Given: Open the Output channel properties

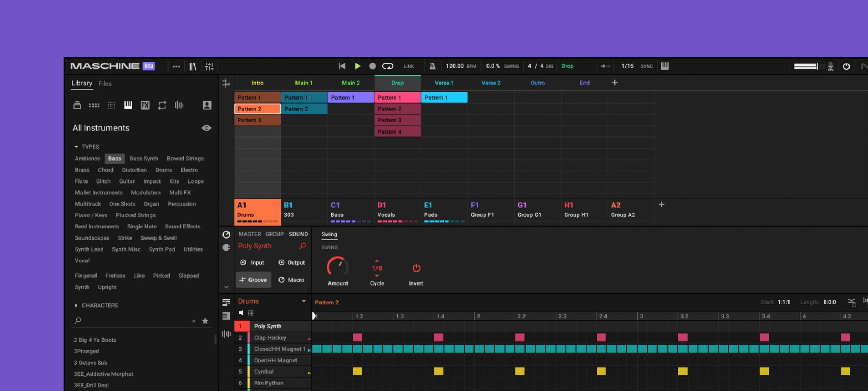Looking at the screenshot, I should 292,262.
